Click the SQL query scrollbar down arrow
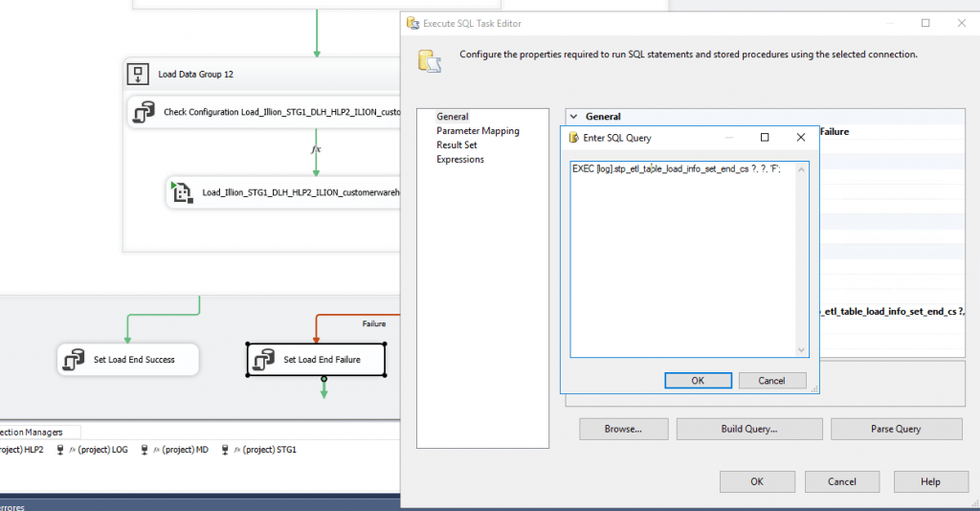The image size is (980, 511). [802, 350]
